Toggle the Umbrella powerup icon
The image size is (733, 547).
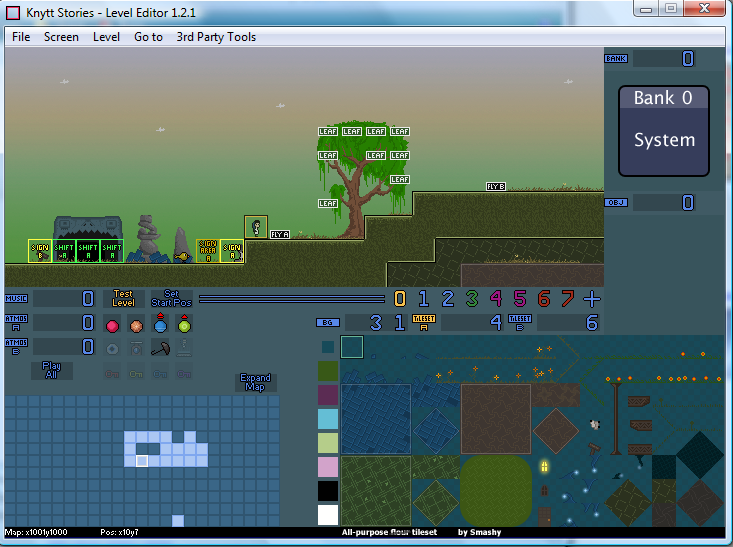click(160, 348)
